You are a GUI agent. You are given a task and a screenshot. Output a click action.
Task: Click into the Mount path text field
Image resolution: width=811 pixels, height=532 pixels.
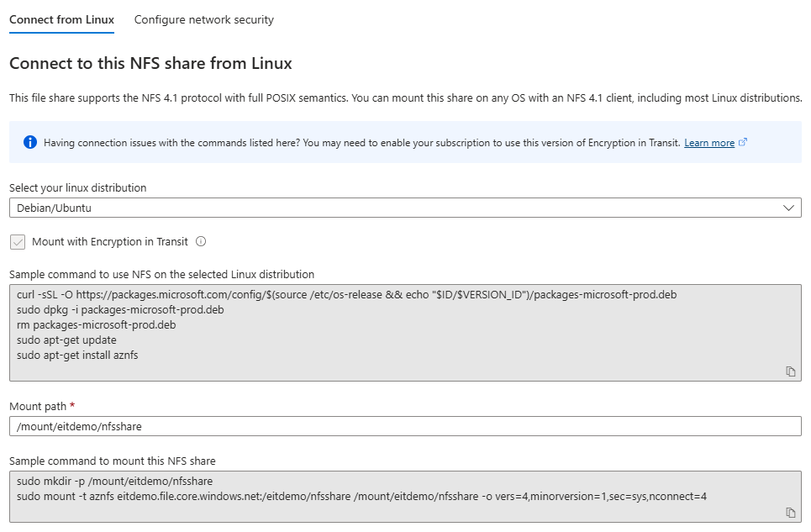[x=405, y=426]
